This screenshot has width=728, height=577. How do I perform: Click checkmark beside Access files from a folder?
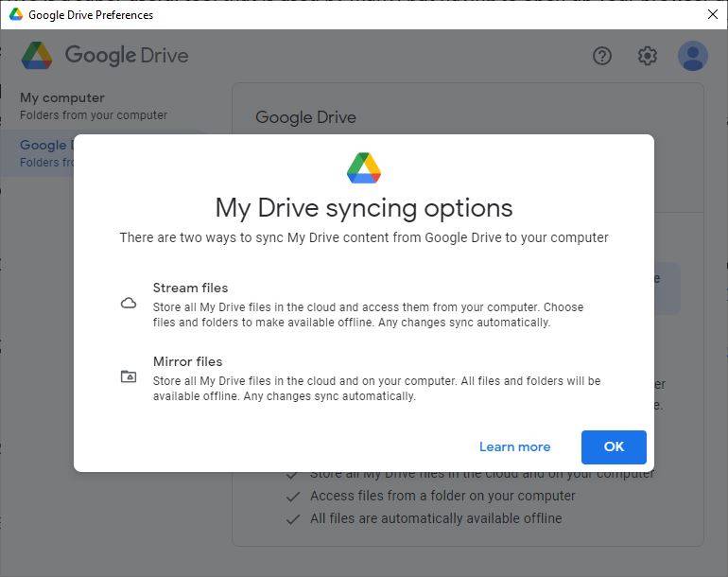click(x=293, y=496)
